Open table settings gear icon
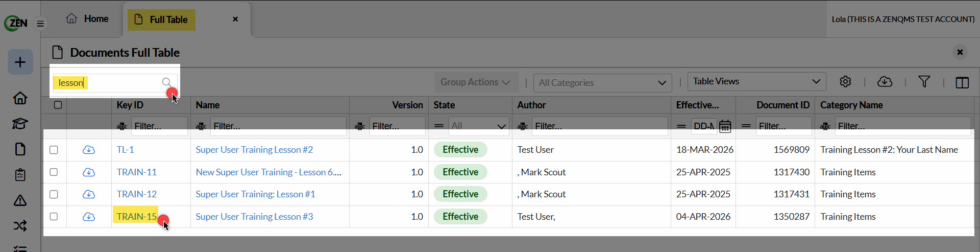The height and width of the screenshot is (252, 980). (x=845, y=82)
